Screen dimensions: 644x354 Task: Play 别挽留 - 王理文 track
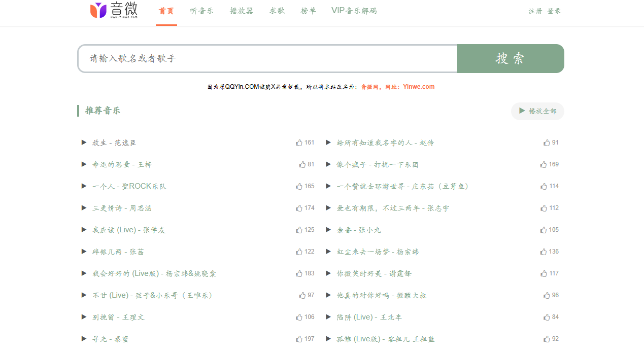(84, 317)
